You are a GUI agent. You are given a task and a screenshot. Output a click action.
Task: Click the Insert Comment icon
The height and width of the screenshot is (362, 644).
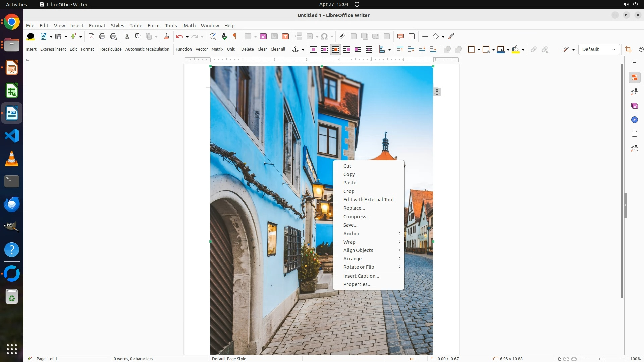coord(400,36)
